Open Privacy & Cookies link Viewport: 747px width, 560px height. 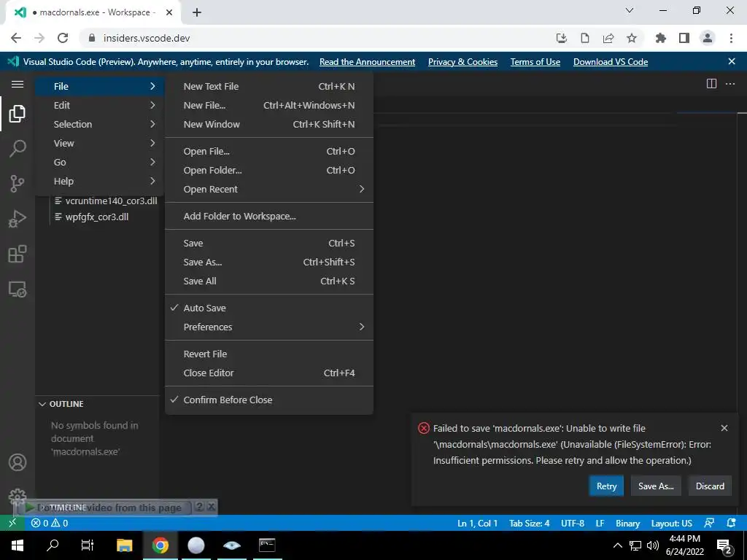(462, 62)
